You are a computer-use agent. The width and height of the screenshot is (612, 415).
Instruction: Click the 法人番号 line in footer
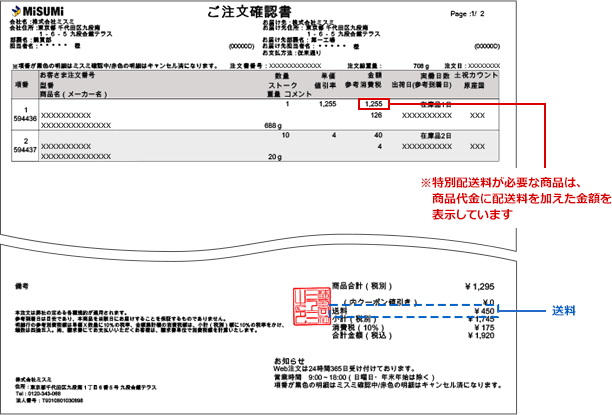(49, 401)
